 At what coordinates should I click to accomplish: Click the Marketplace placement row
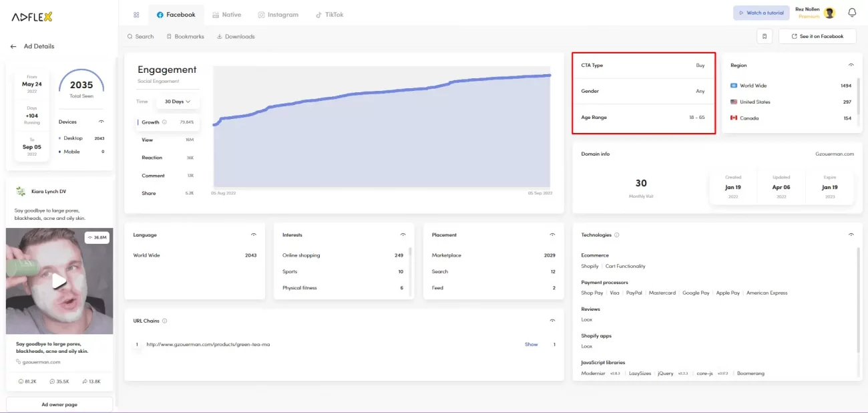[x=493, y=255]
